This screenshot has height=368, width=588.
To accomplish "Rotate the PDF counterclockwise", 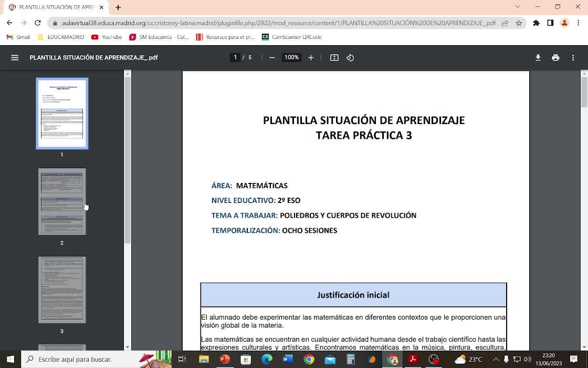I will tap(350, 58).
